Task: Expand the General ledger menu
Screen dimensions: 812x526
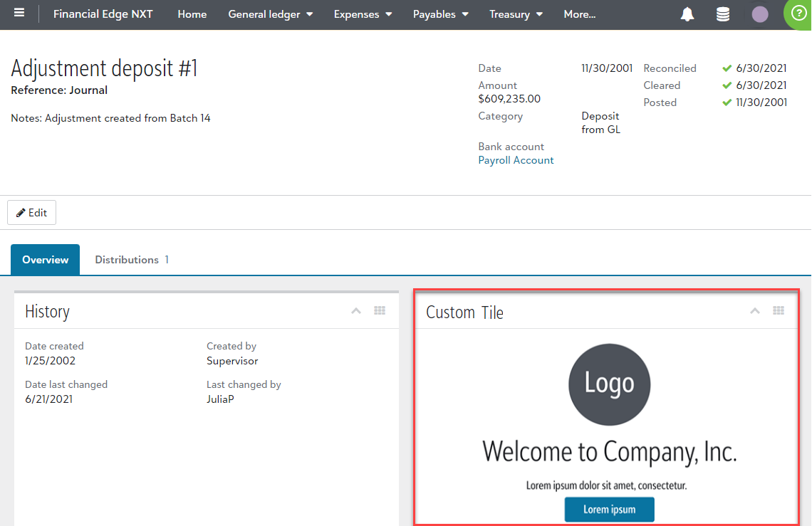Action: [x=270, y=14]
